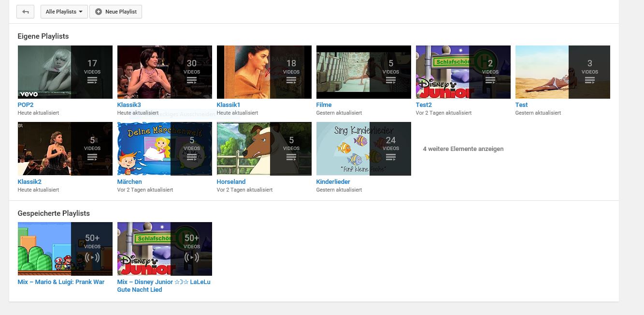Click the POP2 playlist title link
The height and width of the screenshot is (315, 644).
click(x=26, y=105)
